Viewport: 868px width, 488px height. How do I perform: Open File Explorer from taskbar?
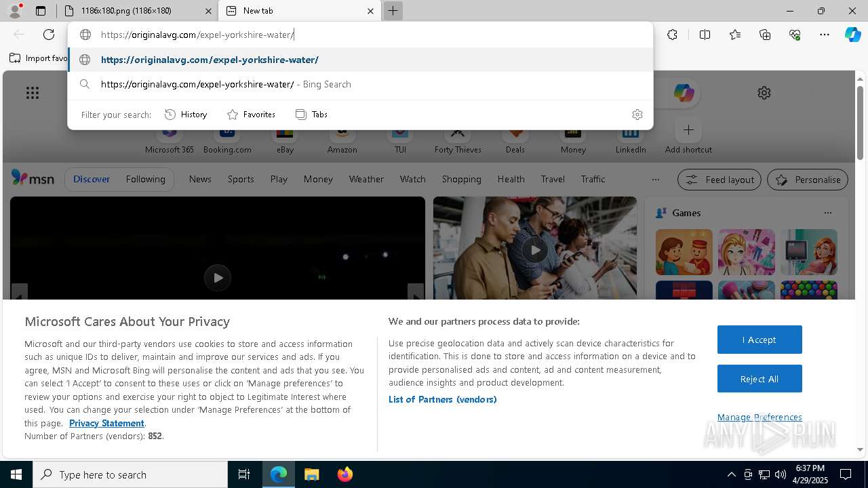point(311,474)
